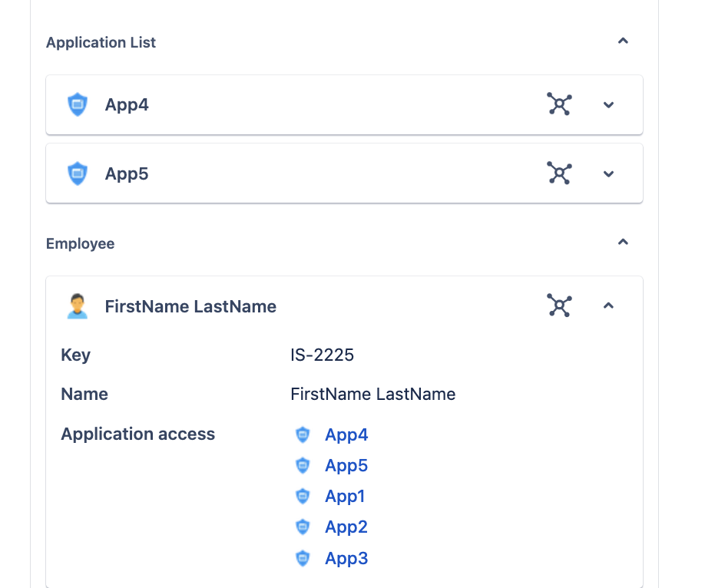The image size is (705, 588).
Task: Collapse the Employee section
Action: 623,243
